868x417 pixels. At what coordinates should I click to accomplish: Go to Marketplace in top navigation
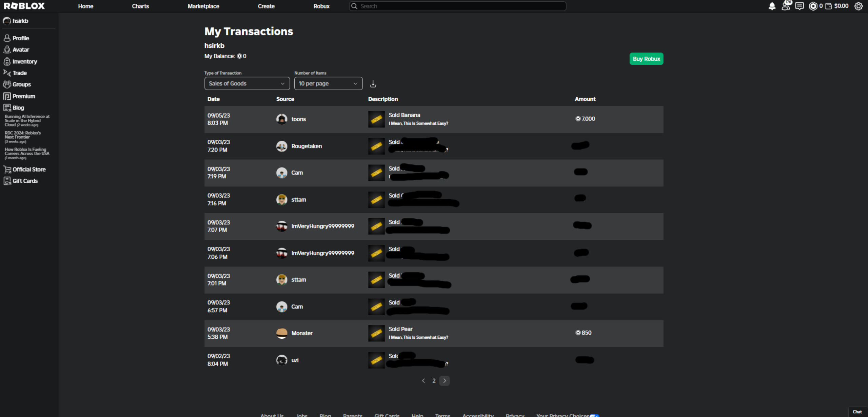(x=203, y=6)
